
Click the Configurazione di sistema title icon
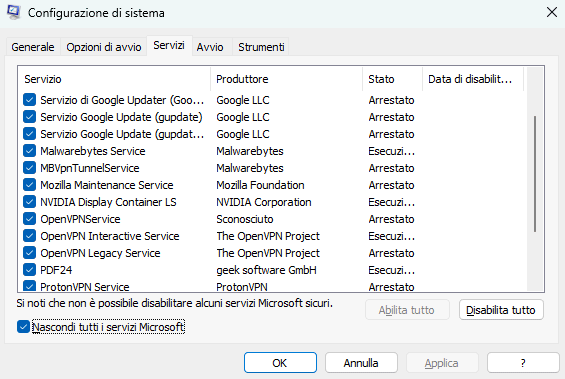point(14,13)
